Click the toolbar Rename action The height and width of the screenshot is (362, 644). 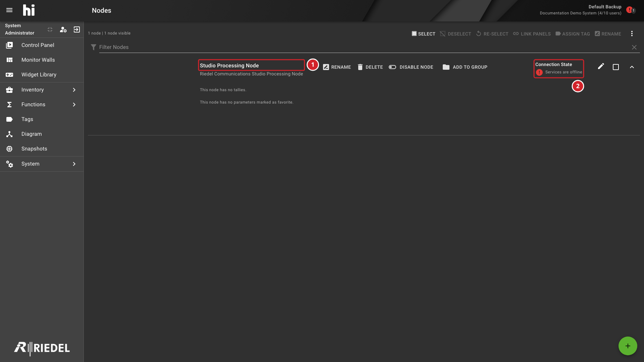[608, 34]
